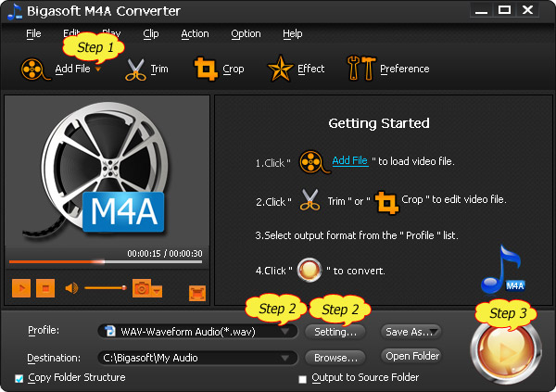
Task: Click the Stop button in the preview player
Action: click(x=45, y=288)
